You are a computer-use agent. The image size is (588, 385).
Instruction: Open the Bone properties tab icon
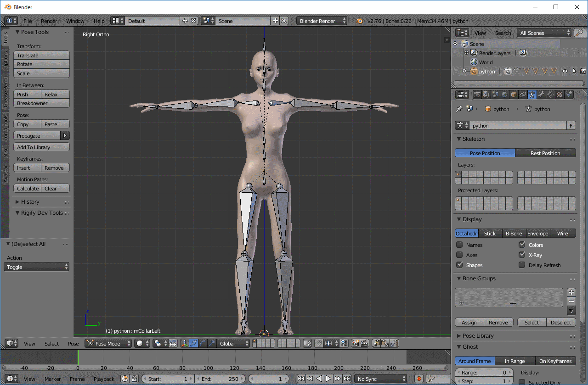541,95
